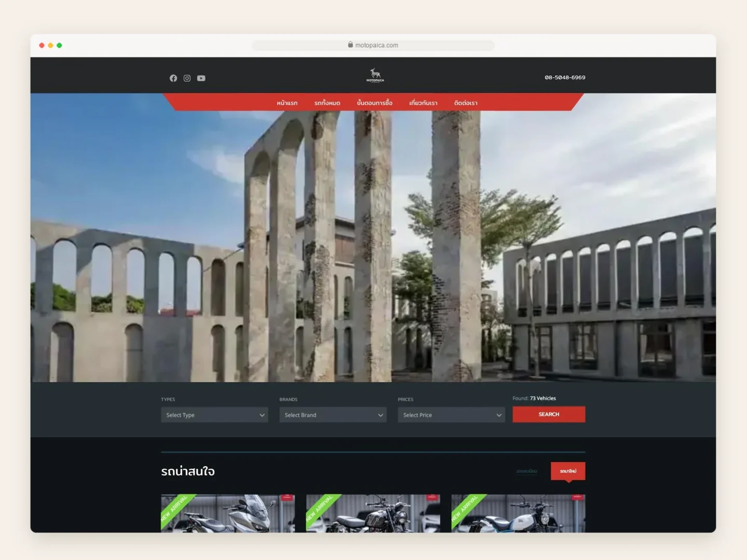Viewport: 747px width, 560px height.
Task: Open the รถทั้งหมด menu item
Action: [x=327, y=103]
